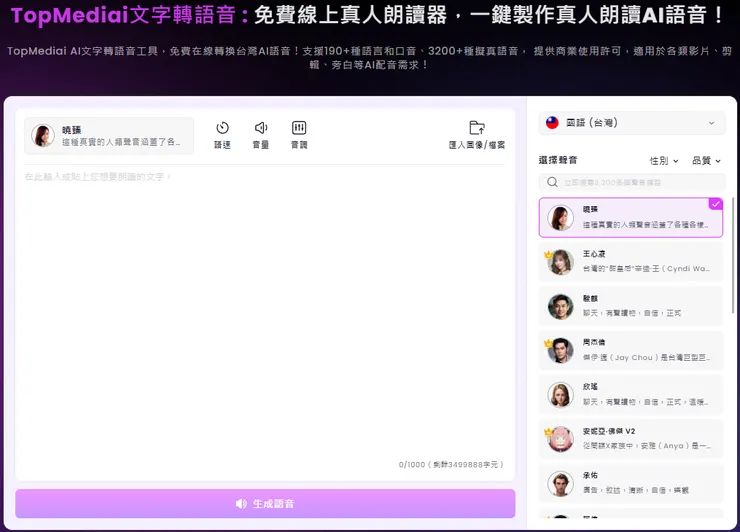This screenshot has width=740, height=532.
Task: Open the 品質 quality filter dropdown
Action: click(706, 161)
